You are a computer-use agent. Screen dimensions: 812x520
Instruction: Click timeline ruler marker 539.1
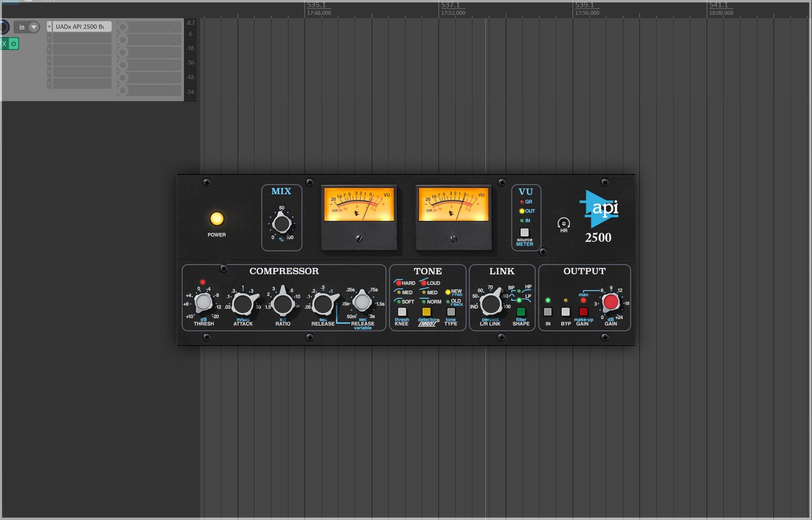[584, 5]
